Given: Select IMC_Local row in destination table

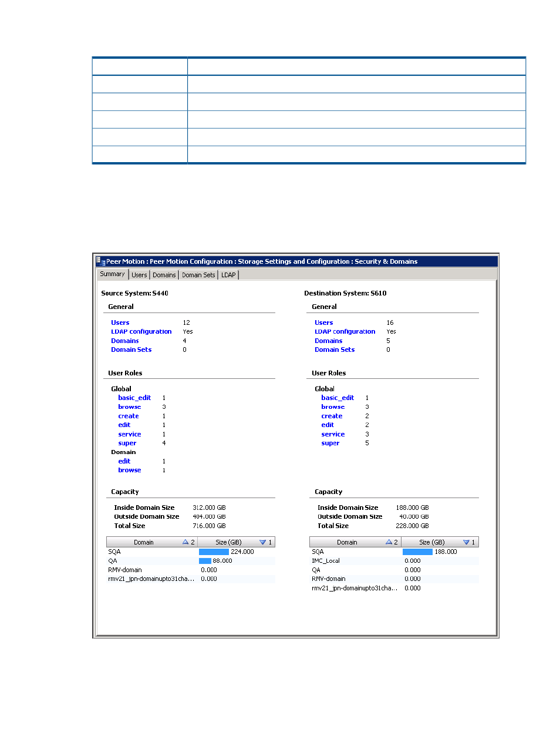Looking at the screenshot, I should [394, 561].
